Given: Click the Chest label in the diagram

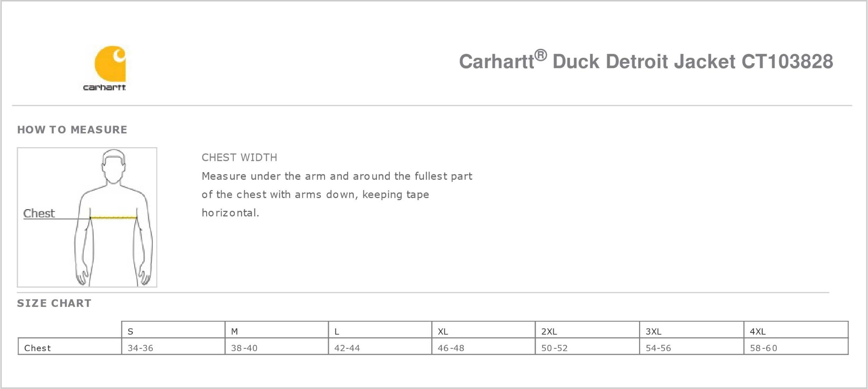Looking at the screenshot, I should click(x=39, y=213).
